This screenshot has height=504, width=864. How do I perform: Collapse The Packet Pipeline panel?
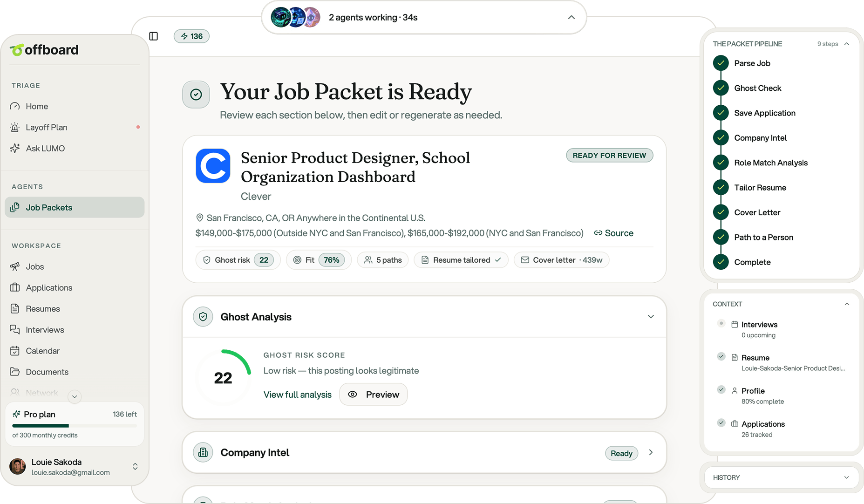[847, 44]
